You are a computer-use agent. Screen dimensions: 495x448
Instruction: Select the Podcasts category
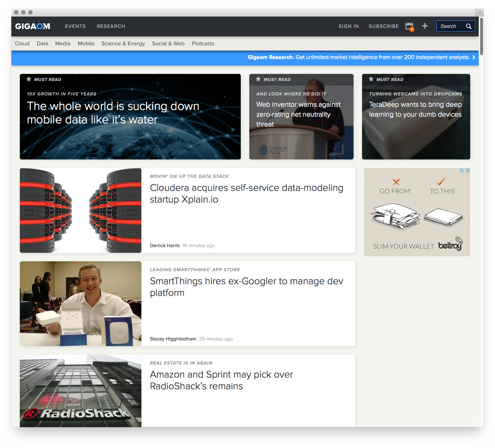[203, 43]
